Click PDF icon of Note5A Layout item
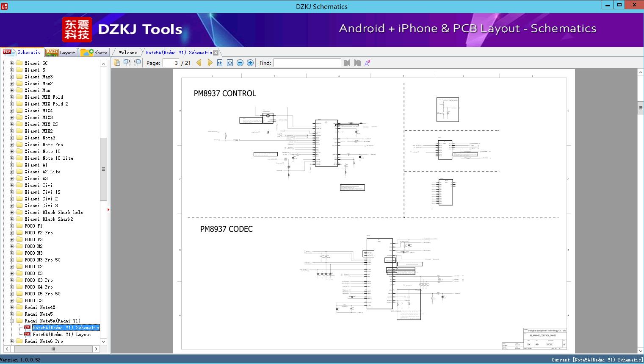 [x=27, y=334]
